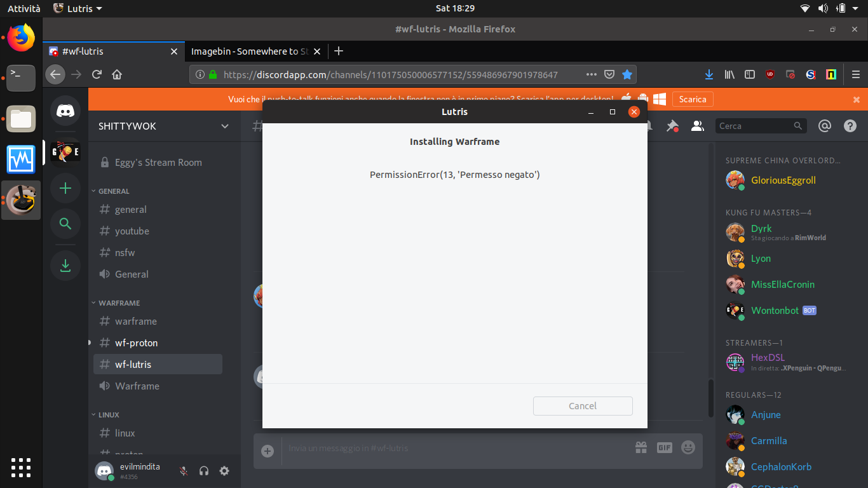868x488 pixels.
Task: Open Firefox from the Ubuntu dock
Action: (21, 37)
